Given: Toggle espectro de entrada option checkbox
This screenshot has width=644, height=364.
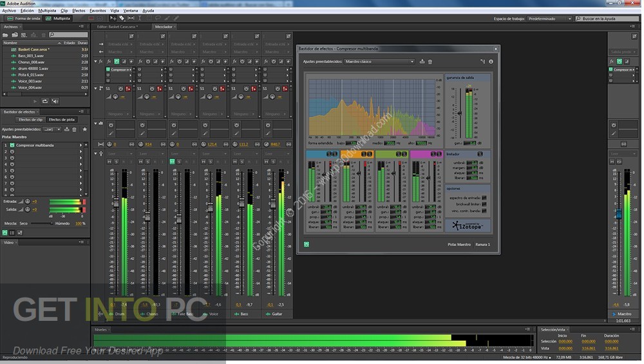Looking at the screenshot, I should click(484, 198).
